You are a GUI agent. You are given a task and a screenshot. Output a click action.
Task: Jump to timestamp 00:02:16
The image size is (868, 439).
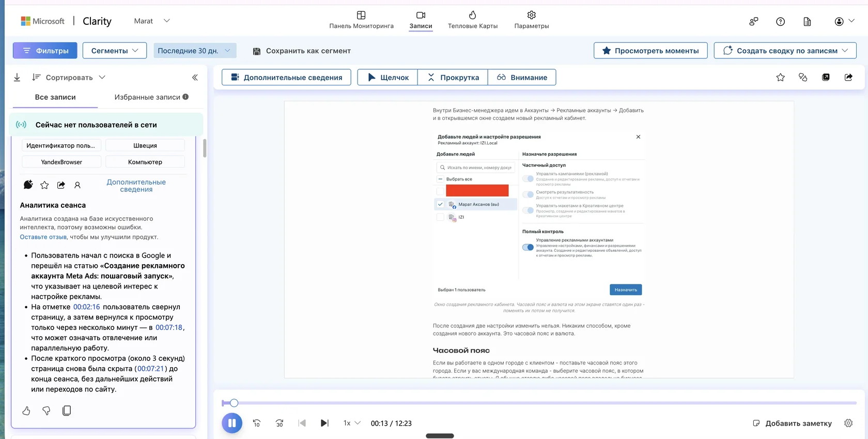coord(86,307)
